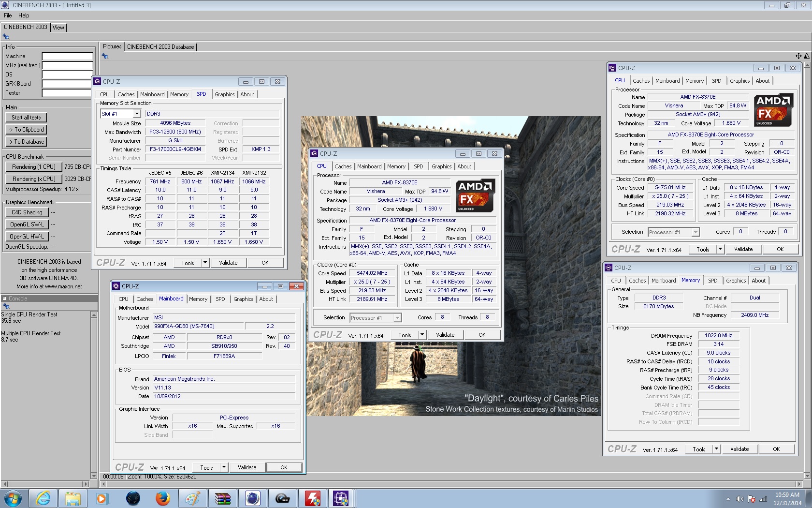The height and width of the screenshot is (508, 812).
Task: Click the zoom triangle icon beside pan icon
Action: 806,56
